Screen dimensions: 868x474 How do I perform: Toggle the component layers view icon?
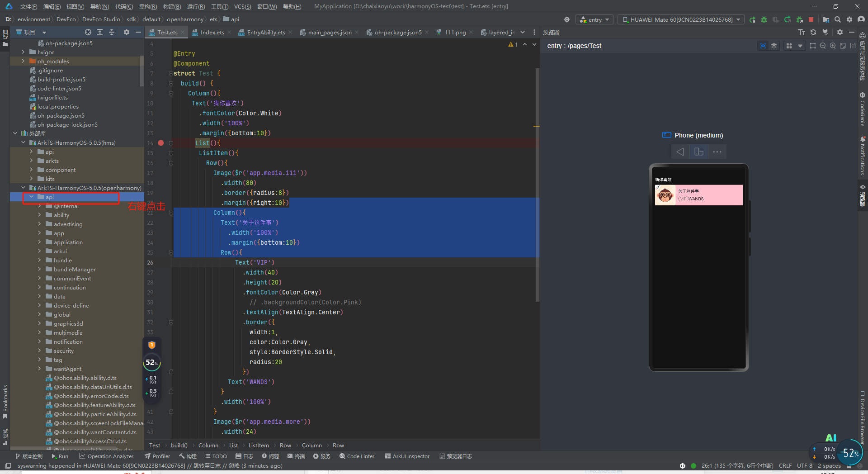click(774, 46)
